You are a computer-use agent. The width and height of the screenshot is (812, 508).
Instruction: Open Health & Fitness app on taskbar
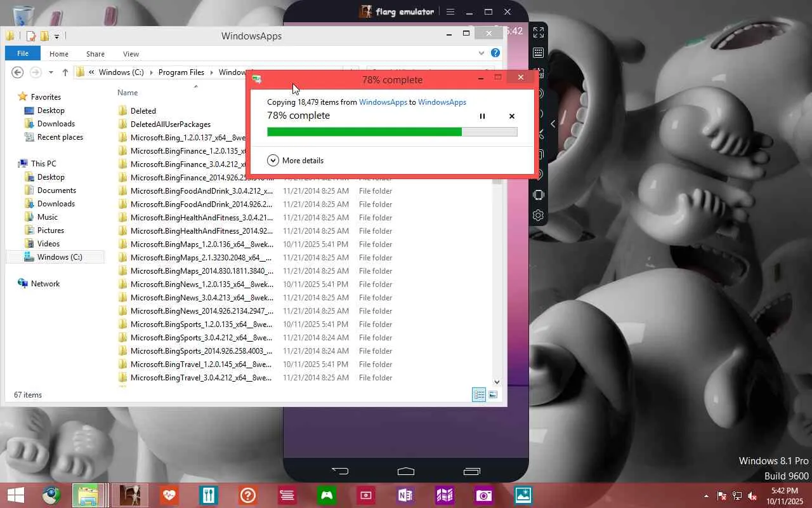[x=169, y=495]
